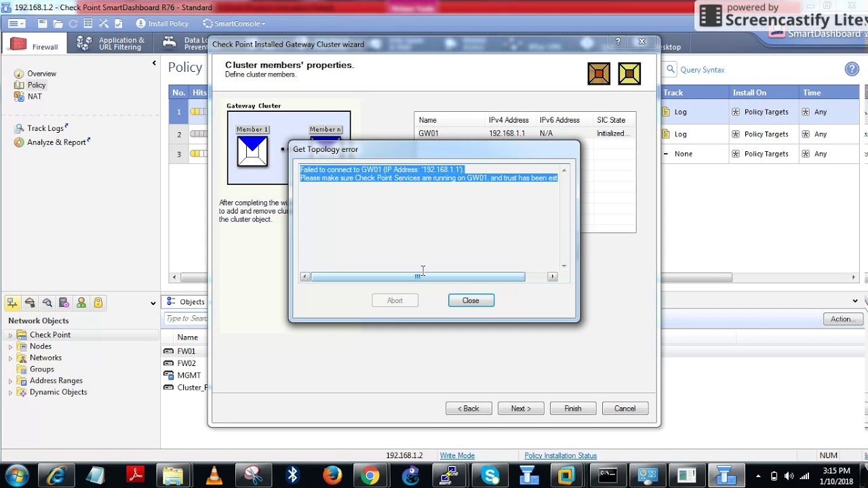Expand the Address Ranges tree node
The height and width of the screenshot is (488, 868).
coord(10,382)
